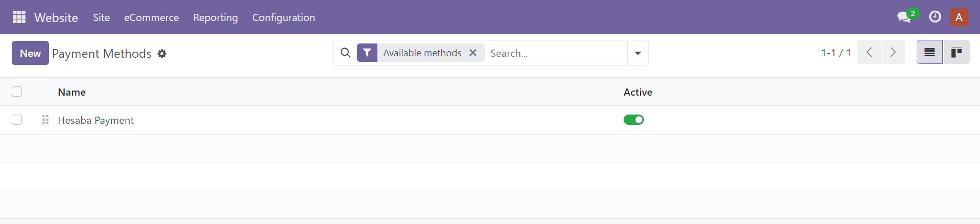Switch to kanban view
The height and width of the screenshot is (224, 980).
pyautogui.click(x=956, y=52)
